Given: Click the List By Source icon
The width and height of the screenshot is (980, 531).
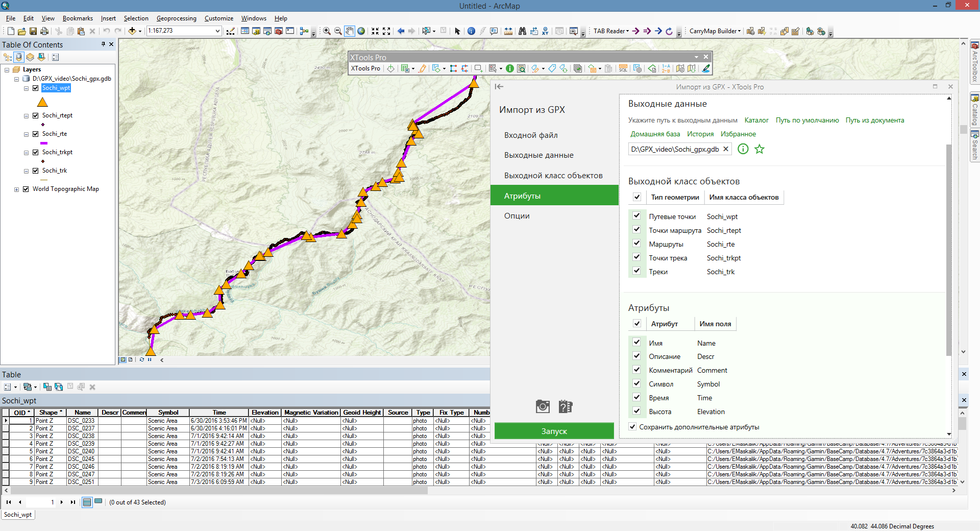Looking at the screenshot, I should 19,57.
